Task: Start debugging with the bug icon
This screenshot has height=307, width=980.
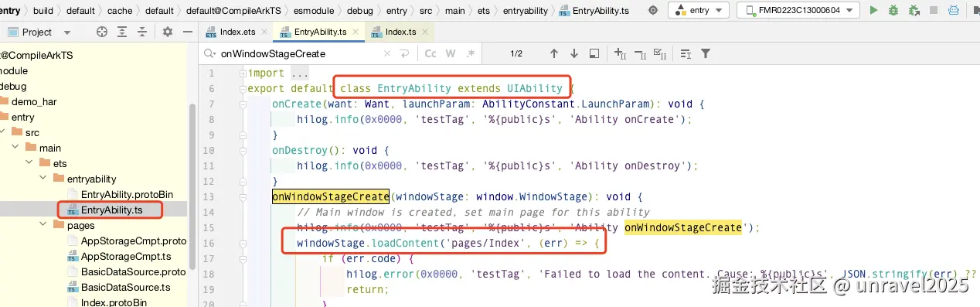Action: tap(893, 11)
